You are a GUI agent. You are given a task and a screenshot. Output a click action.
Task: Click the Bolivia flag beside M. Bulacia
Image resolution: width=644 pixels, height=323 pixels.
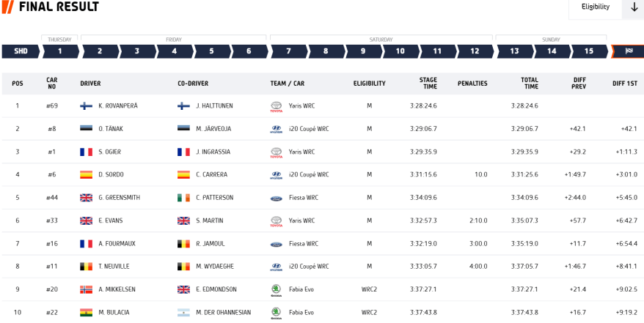[x=87, y=313]
